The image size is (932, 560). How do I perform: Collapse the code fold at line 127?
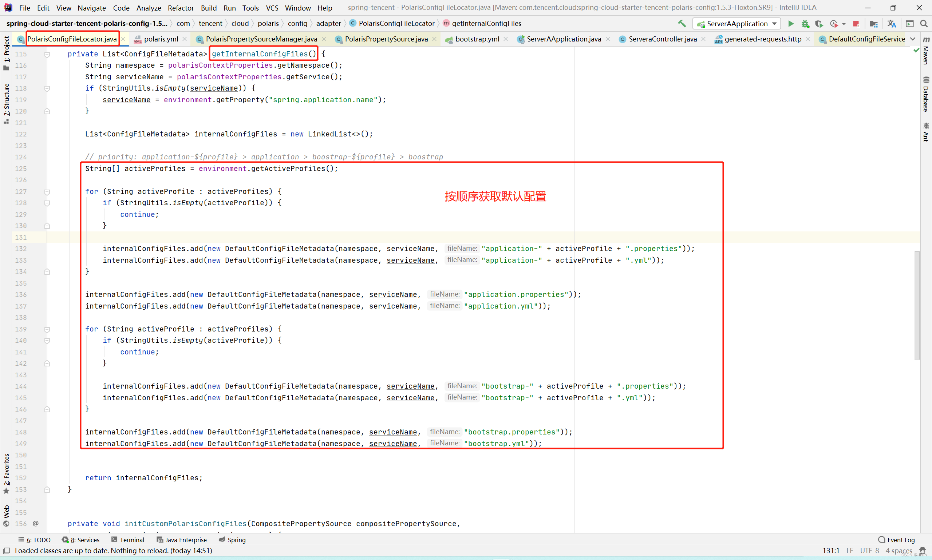point(47,192)
